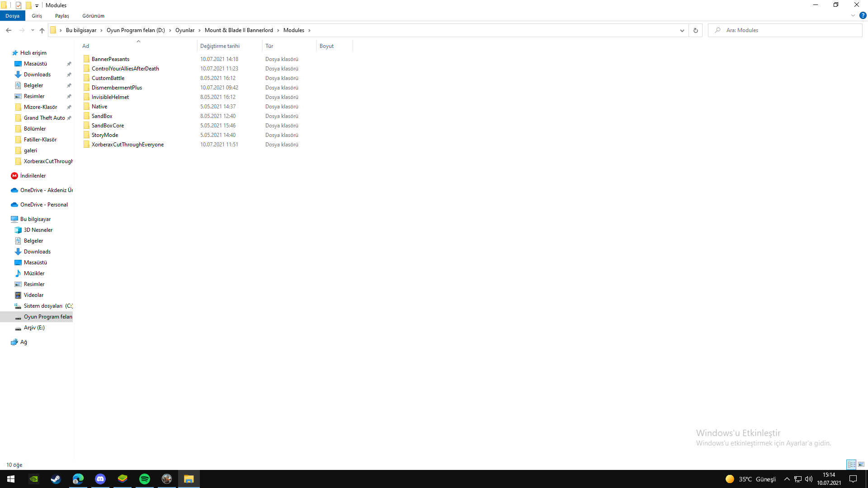
Task: Open Discord from the taskbar
Action: click(100, 479)
